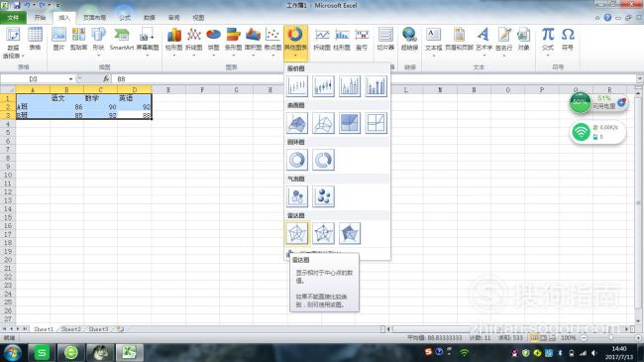644x362 pixels.
Task: Open the Clip Art (剪贴画) button
Action: pos(78,39)
